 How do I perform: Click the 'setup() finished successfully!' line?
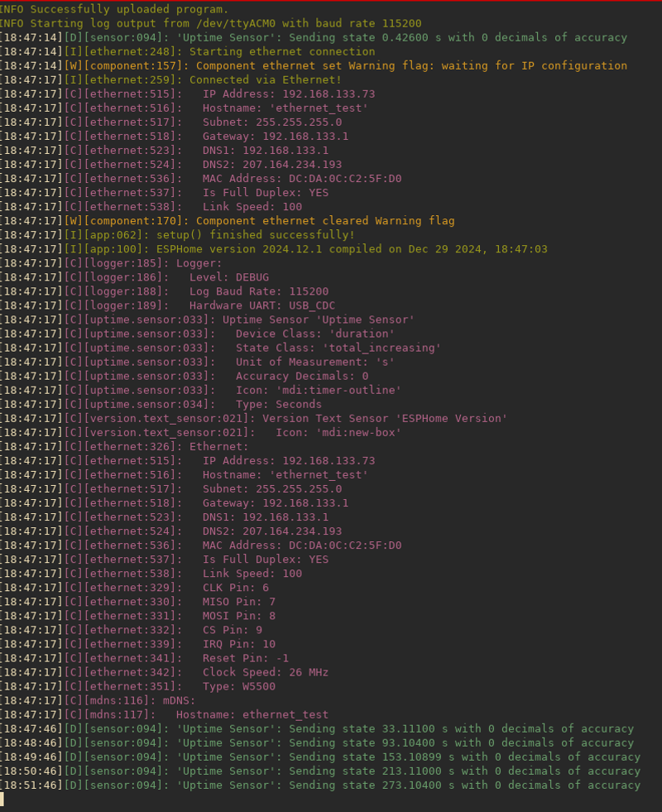point(178,234)
